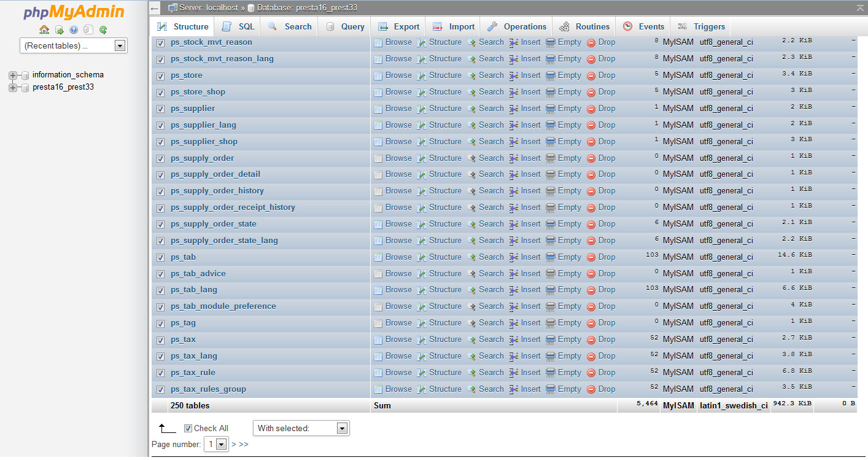The width and height of the screenshot is (868, 460).
Task: Uncheck the ps_supply_order table checkbox
Action: [161, 158]
